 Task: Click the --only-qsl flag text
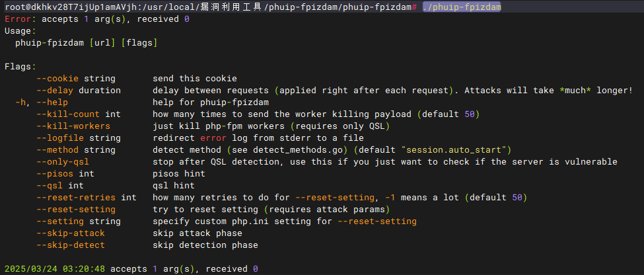coord(63,162)
